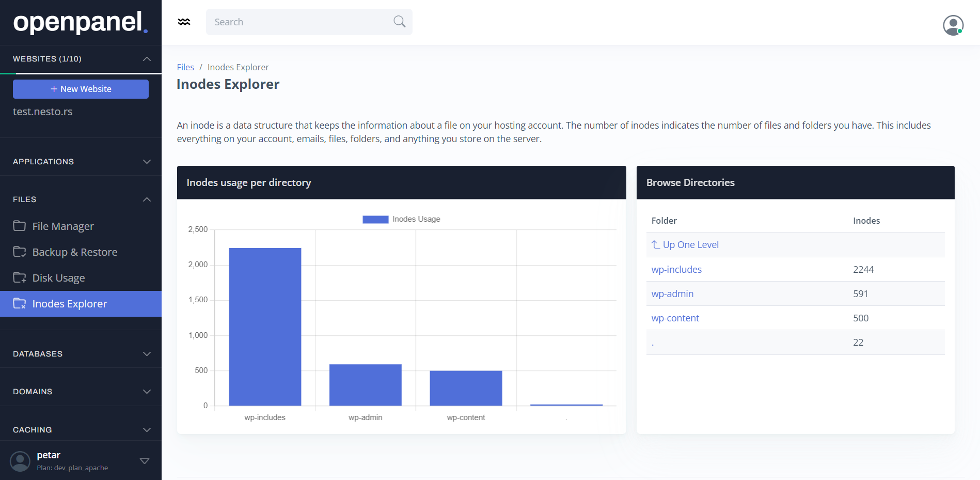Click the wp-includes bar in chart
This screenshot has height=480, width=980.
pos(265,327)
